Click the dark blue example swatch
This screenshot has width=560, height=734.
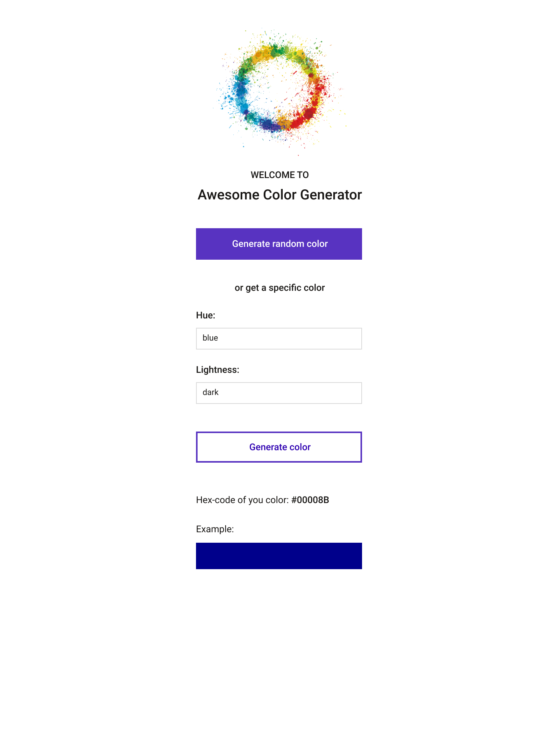[x=278, y=556]
